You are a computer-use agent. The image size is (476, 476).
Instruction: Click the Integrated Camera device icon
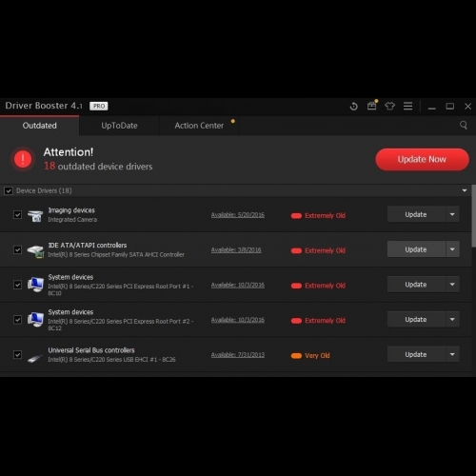[35, 215]
